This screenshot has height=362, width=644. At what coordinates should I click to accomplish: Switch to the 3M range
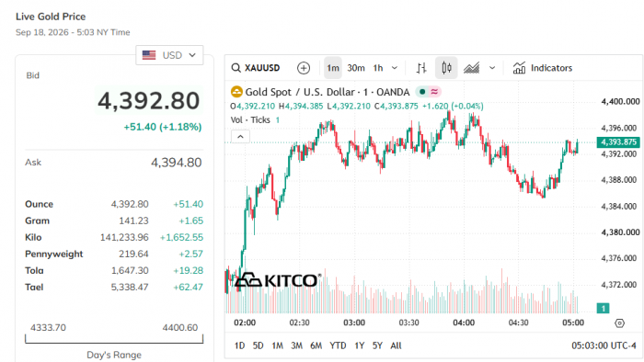[296, 345]
